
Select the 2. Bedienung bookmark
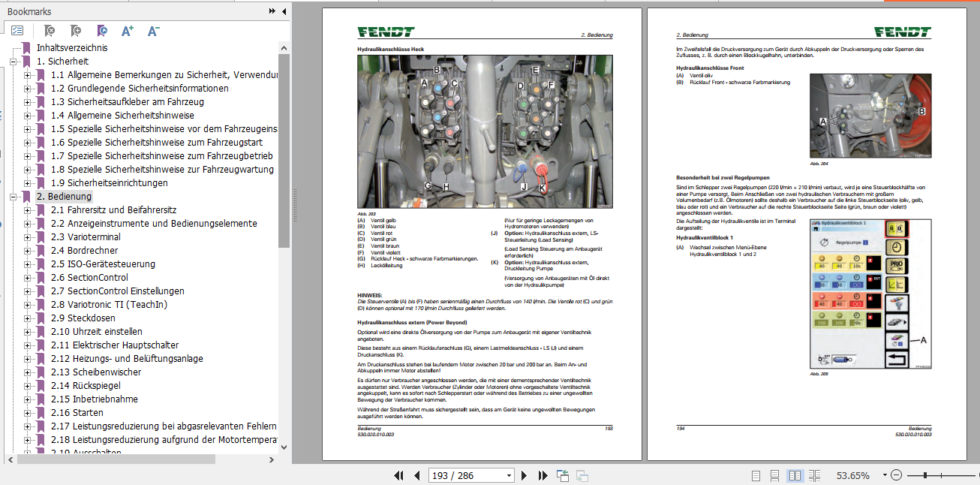[x=64, y=197]
